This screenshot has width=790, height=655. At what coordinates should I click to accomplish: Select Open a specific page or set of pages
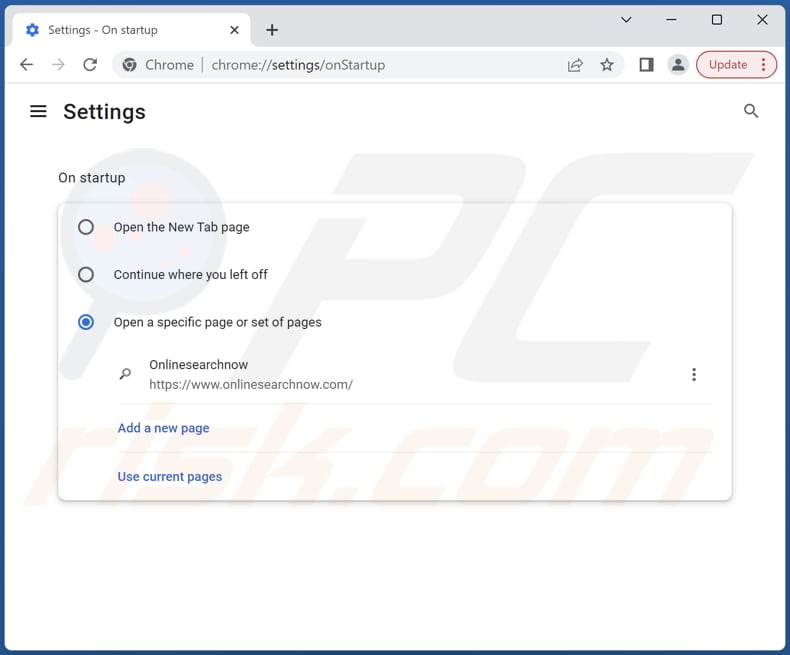(x=86, y=322)
